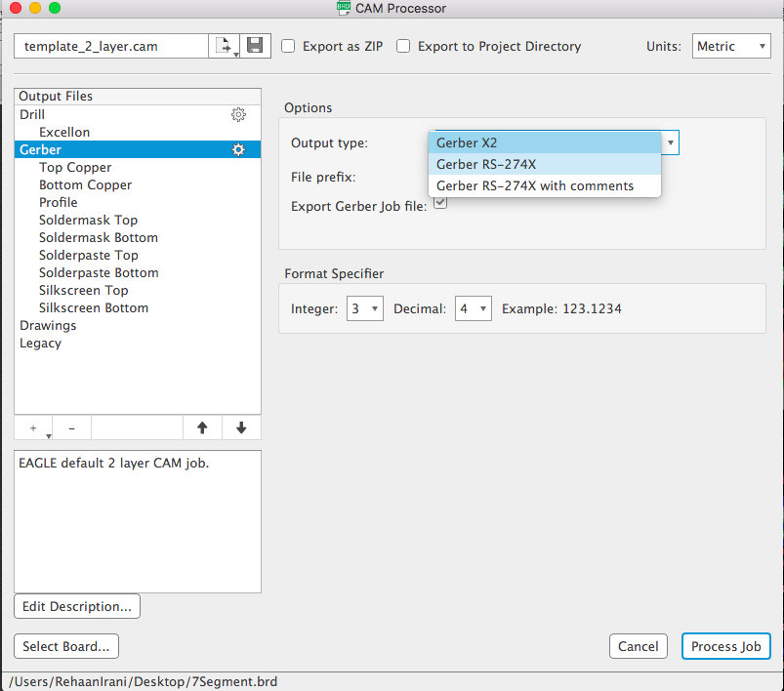Image resolution: width=784 pixels, height=691 pixels.
Task: Select the Soldermask Bottom item
Action: click(x=138, y=237)
